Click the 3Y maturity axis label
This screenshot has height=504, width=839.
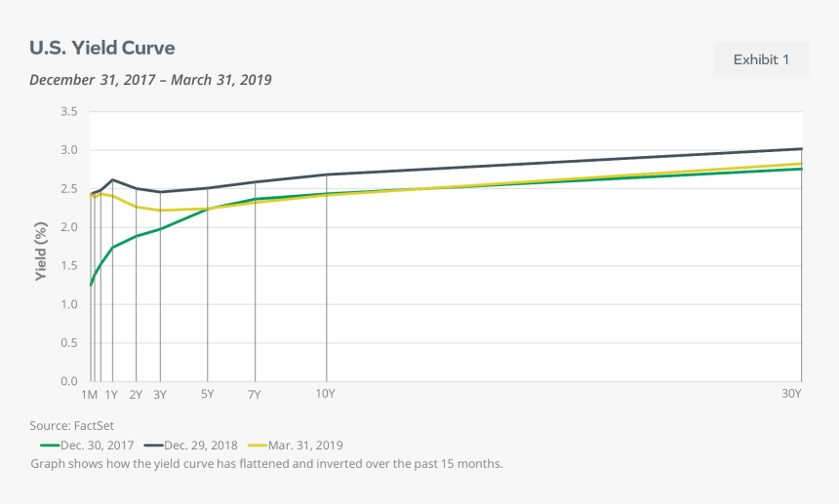point(160,394)
